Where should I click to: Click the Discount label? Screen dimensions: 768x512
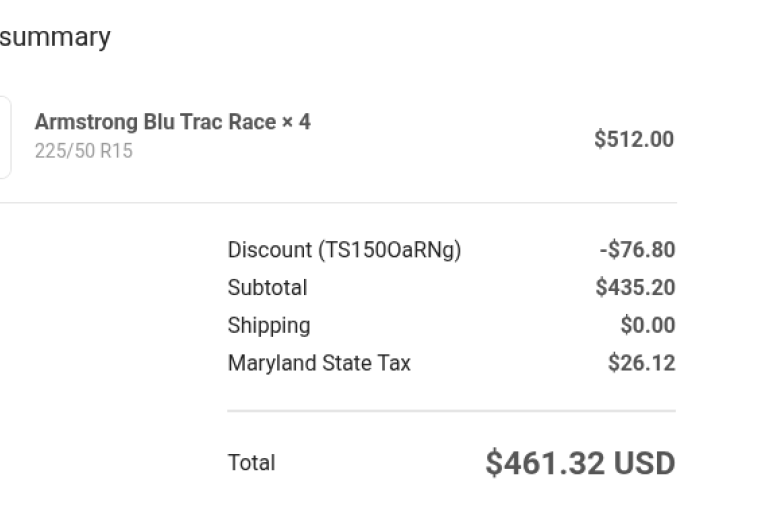click(269, 250)
